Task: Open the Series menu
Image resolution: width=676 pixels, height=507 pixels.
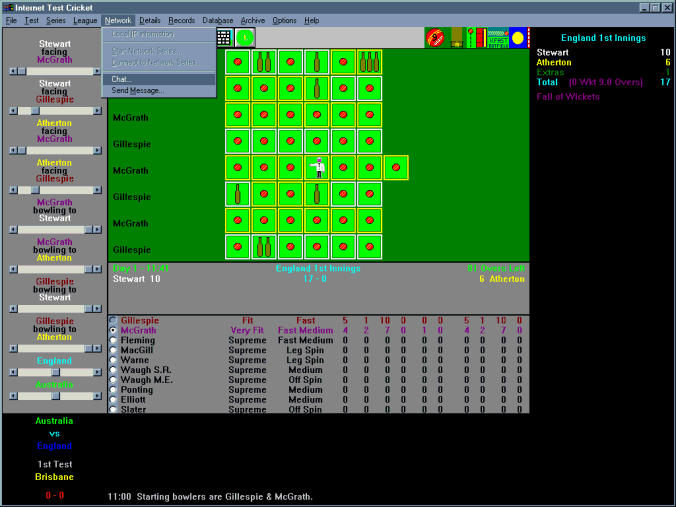Action: (x=56, y=20)
